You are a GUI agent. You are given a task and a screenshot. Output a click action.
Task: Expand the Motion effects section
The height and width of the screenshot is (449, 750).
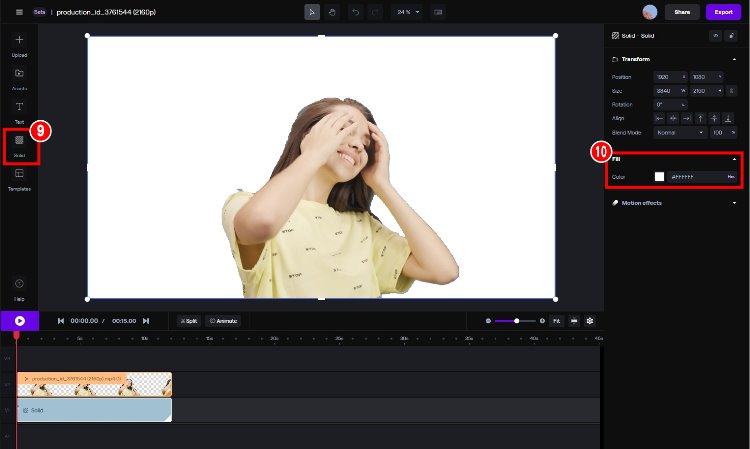[734, 203]
